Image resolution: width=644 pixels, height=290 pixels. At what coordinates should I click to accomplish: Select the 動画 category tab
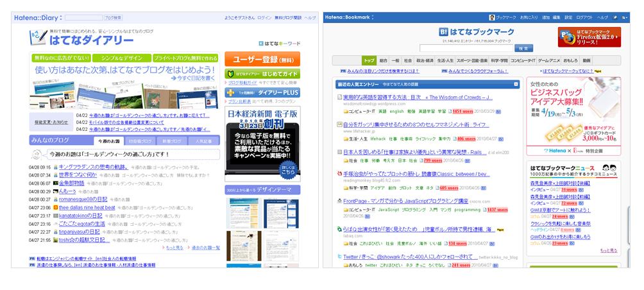click(586, 60)
